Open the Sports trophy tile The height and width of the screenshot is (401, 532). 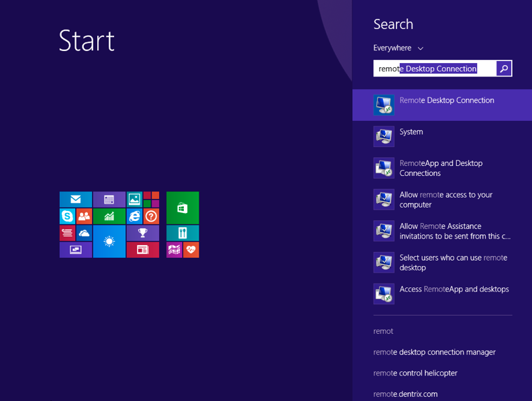coord(142,233)
